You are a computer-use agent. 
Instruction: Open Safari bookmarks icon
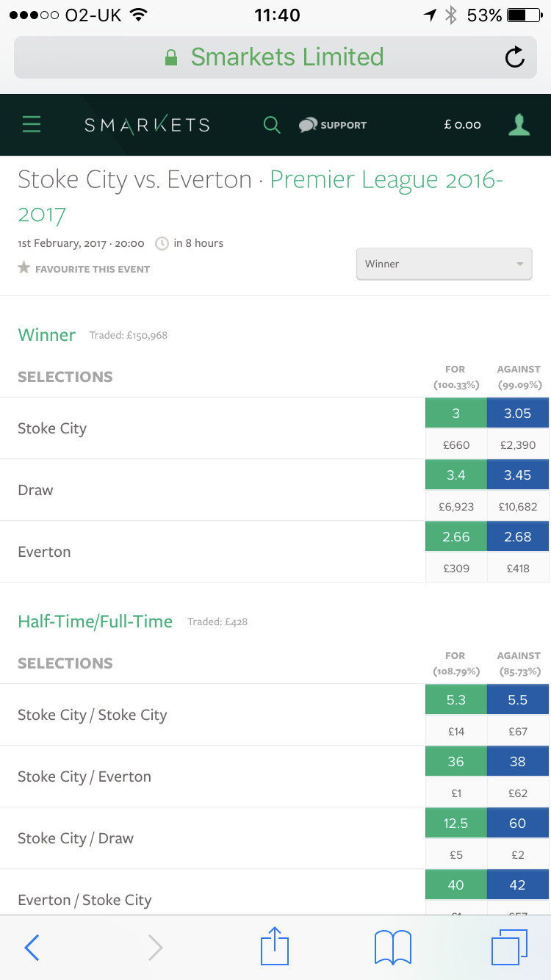point(393,948)
